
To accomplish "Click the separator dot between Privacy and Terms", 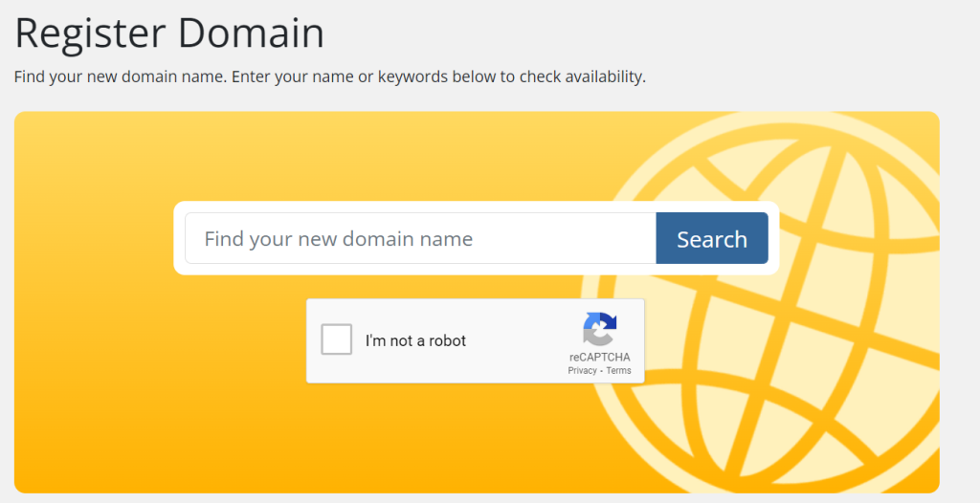I will coord(601,371).
